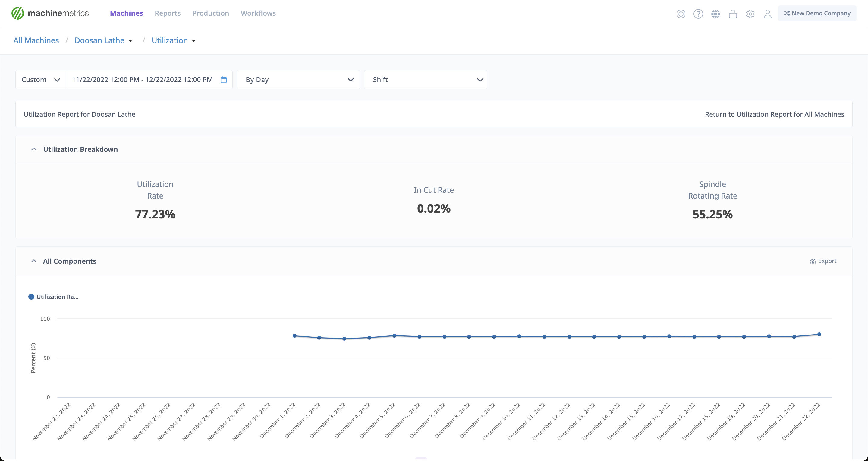Click the MachineMetrics logo icon
Image resolution: width=868 pixels, height=461 pixels.
click(x=17, y=13)
